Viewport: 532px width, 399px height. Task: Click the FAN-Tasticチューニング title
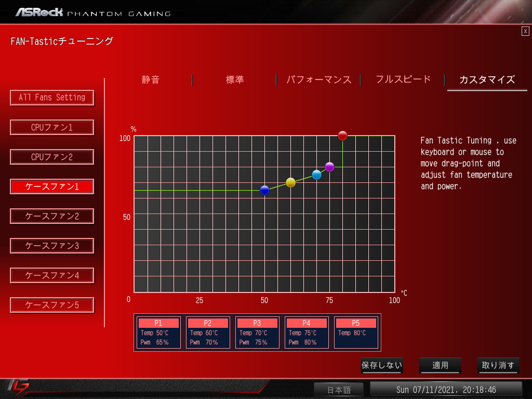click(62, 42)
